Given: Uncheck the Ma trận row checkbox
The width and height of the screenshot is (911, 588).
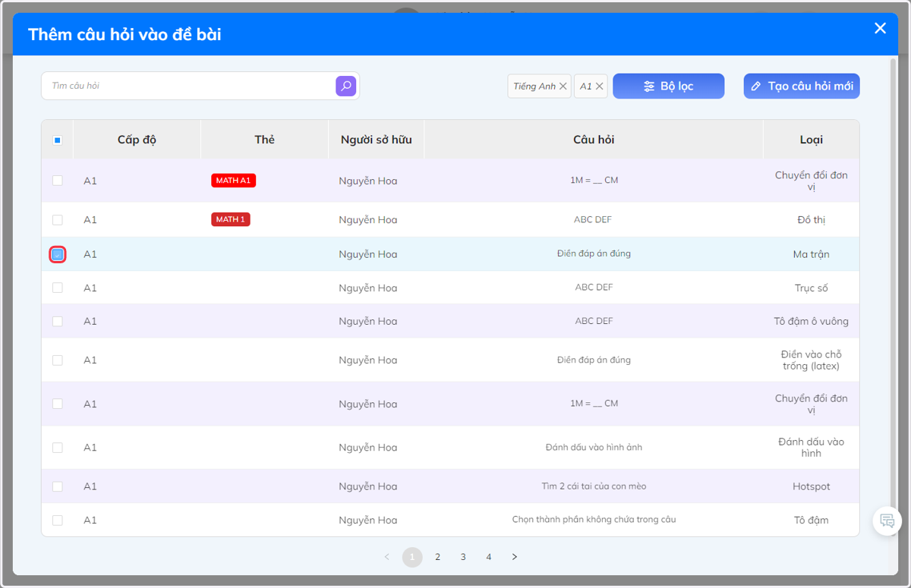Looking at the screenshot, I should click(58, 254).
